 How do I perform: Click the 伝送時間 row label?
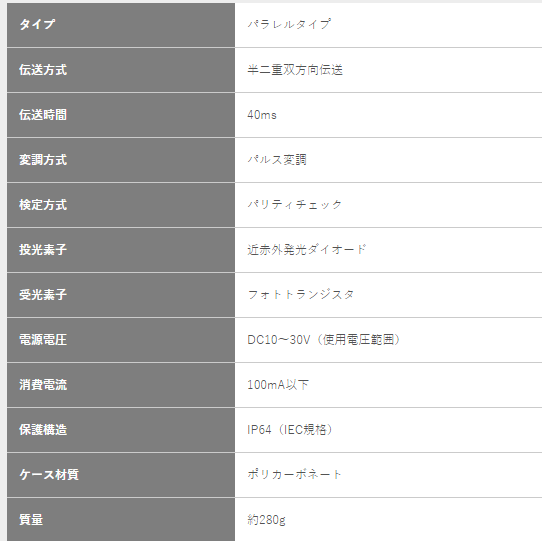[x=43, y=115]
